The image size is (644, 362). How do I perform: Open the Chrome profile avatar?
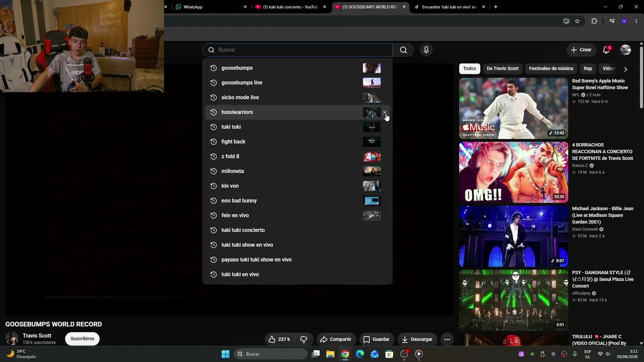624,21
